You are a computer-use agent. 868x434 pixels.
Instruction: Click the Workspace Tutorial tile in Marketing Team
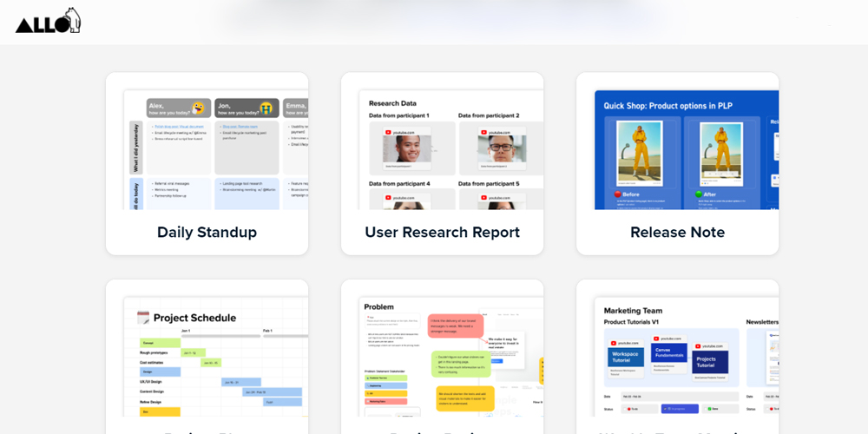point(626,356)
